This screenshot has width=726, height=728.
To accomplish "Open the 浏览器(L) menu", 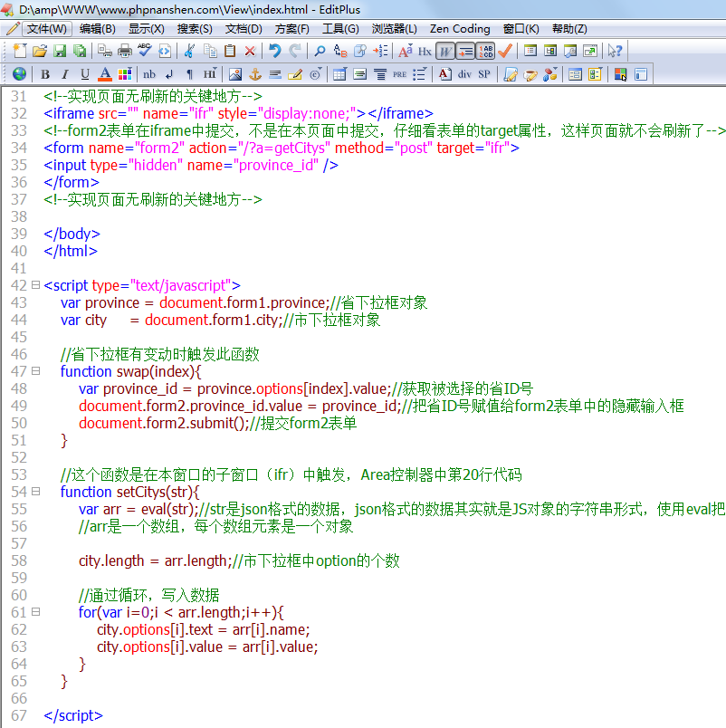I will coord(394,29).
